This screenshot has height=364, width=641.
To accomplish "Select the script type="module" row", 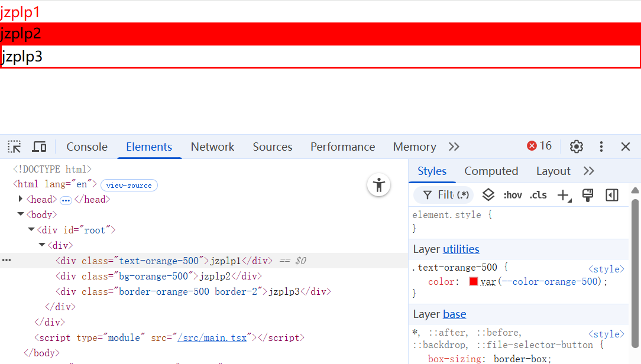I will click(169, 338).
